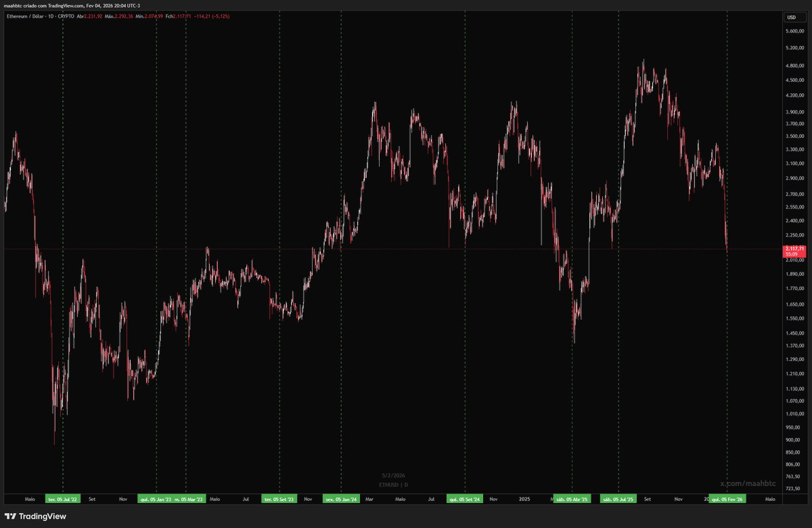Click the 'ter. 05 Set '23' date marker
Image resolution: width=812 pixels, height=528 pixels.
coord(279,499)
